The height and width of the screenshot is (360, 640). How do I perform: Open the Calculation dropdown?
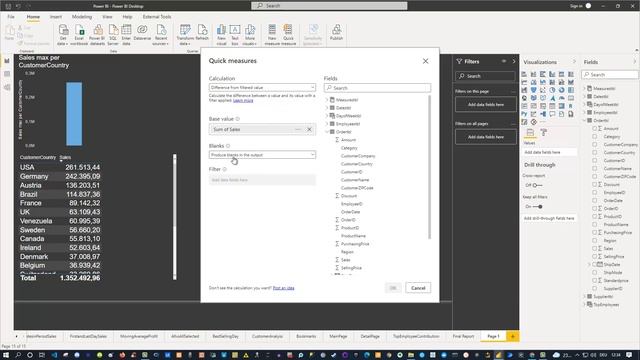[x=262, y=87]
